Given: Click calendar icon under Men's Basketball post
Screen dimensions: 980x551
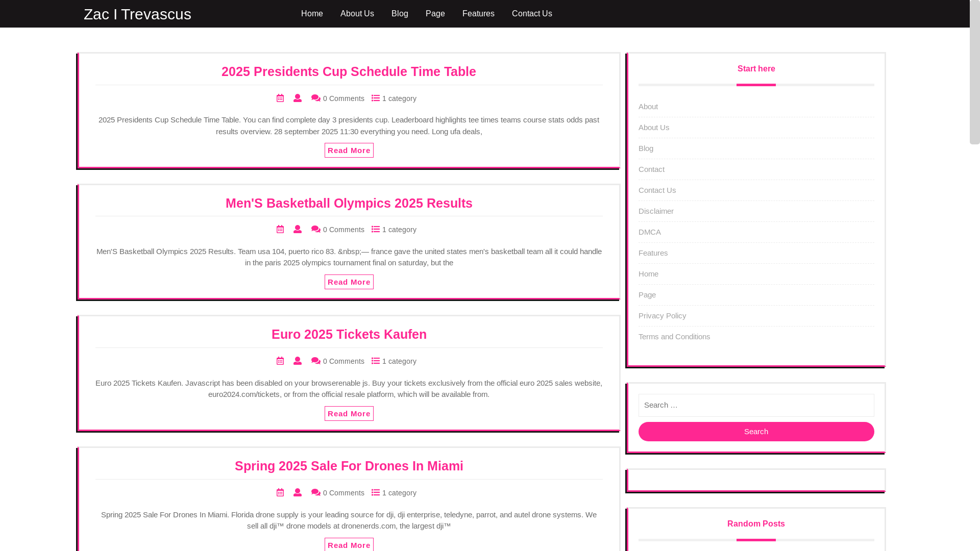Looking at the screenshot, I should (280, 229).
